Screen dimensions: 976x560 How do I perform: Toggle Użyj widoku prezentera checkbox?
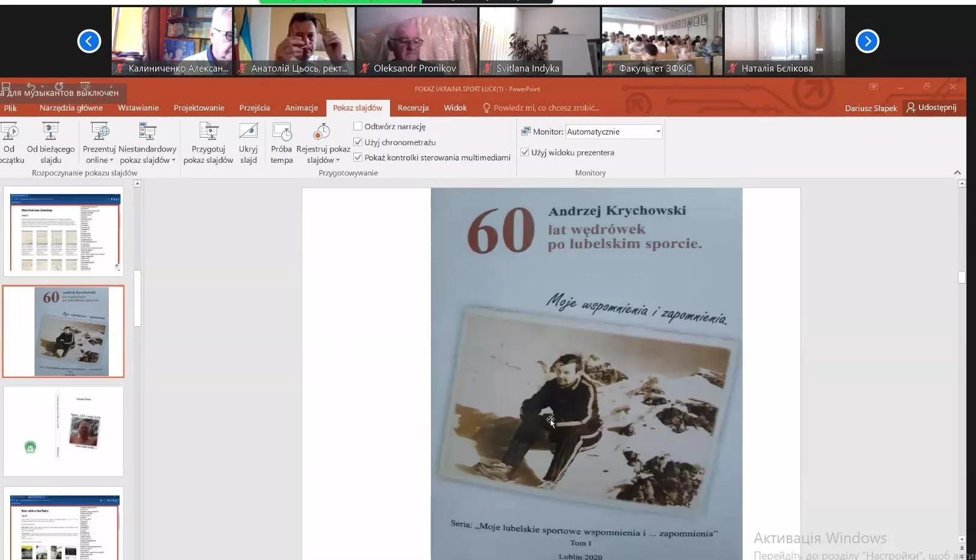(x=525, y=153)
